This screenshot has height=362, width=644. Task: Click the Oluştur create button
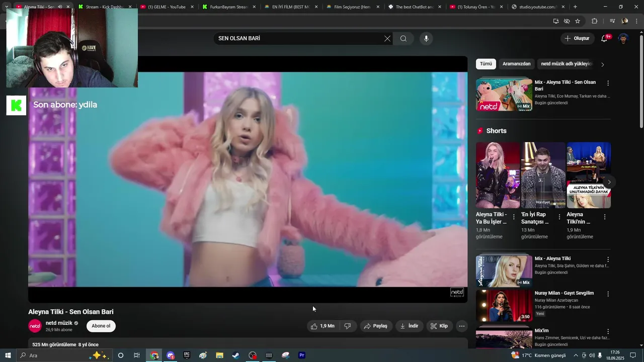point(577,39)
